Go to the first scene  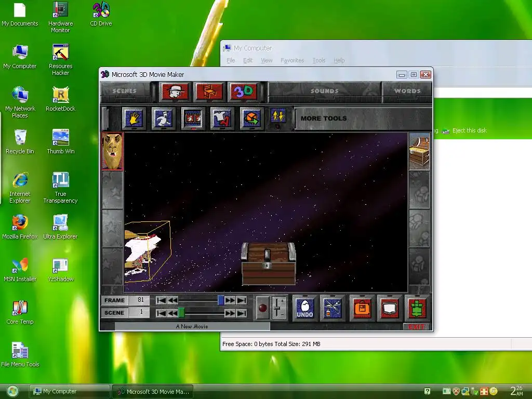pos(162,313)
